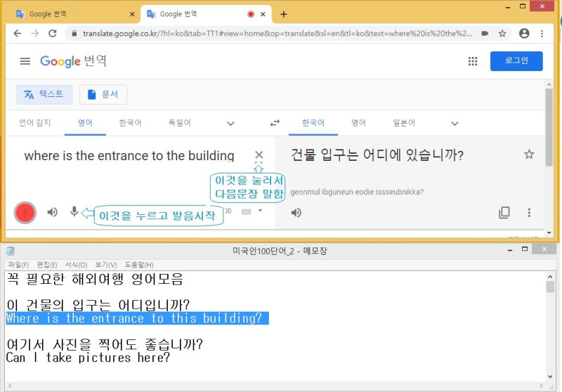Go back with the browser back arrow
The height and width of the screenshot is (392, 562).
pos(17,34)
